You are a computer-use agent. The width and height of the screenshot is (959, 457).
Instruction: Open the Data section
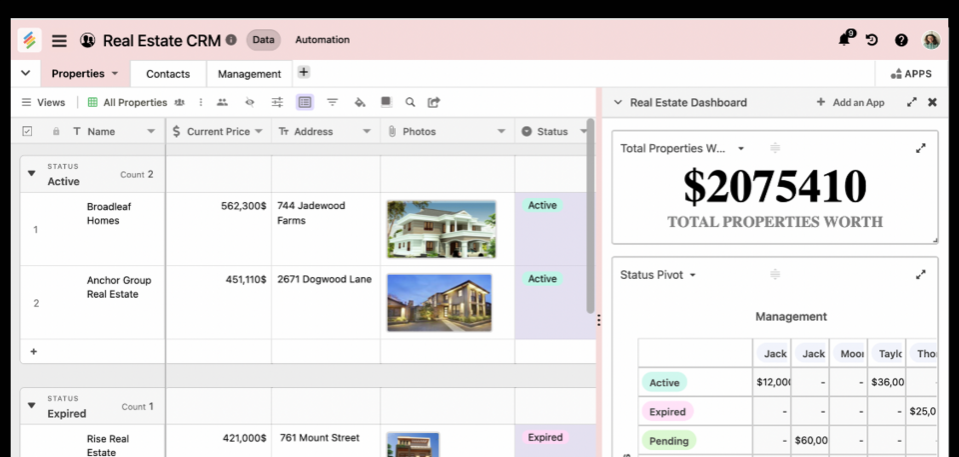pos(263,40)
